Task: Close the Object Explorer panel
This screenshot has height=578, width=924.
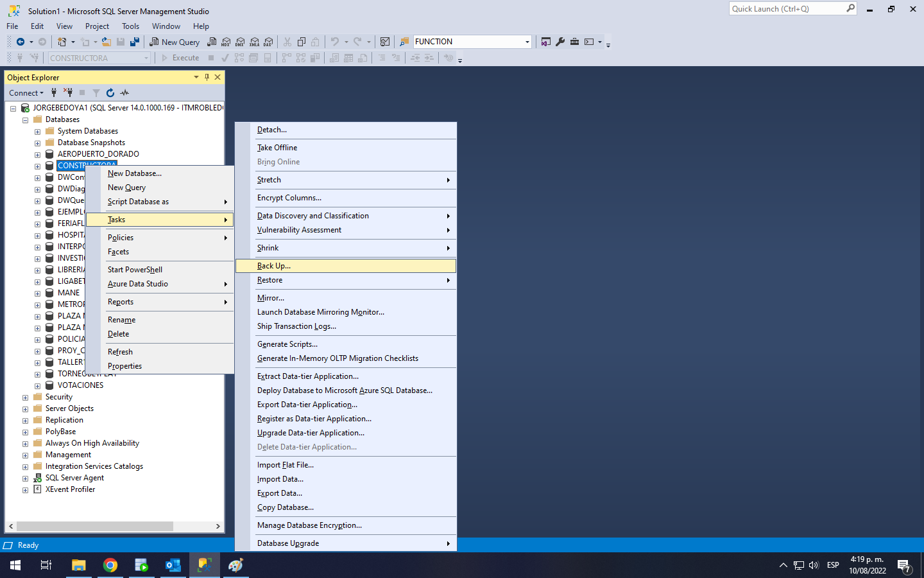Action: [x=218, y=77]
